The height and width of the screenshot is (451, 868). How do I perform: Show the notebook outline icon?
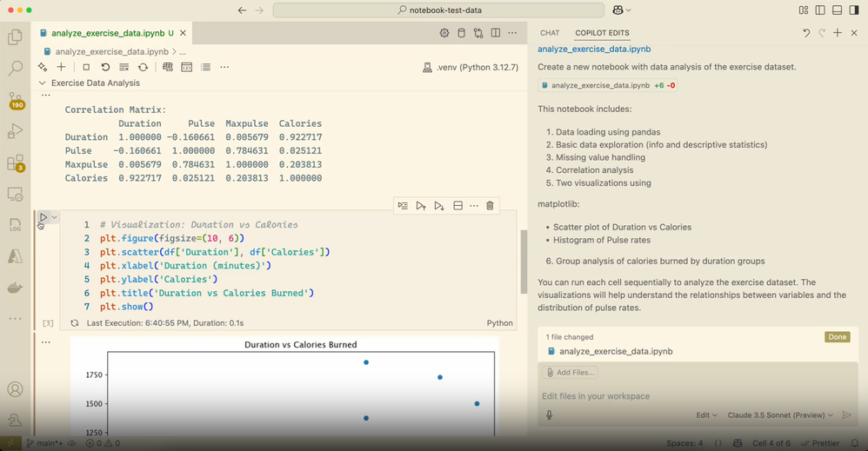pos(206,67)
